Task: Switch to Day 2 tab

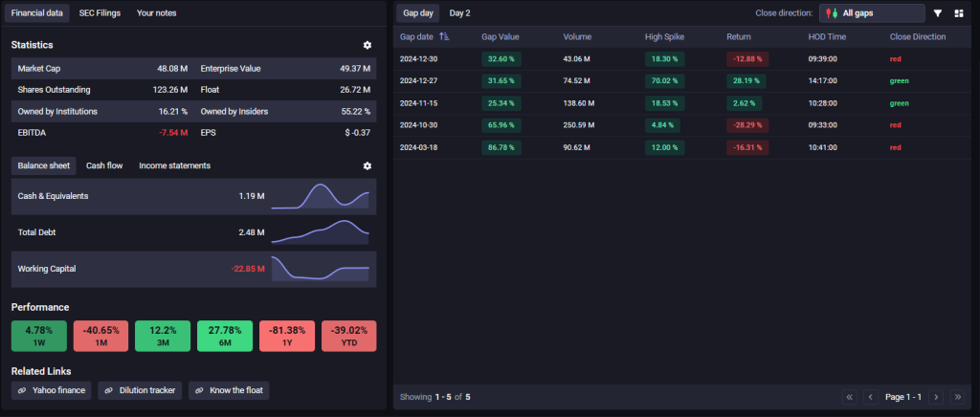Action: (459, 13)
